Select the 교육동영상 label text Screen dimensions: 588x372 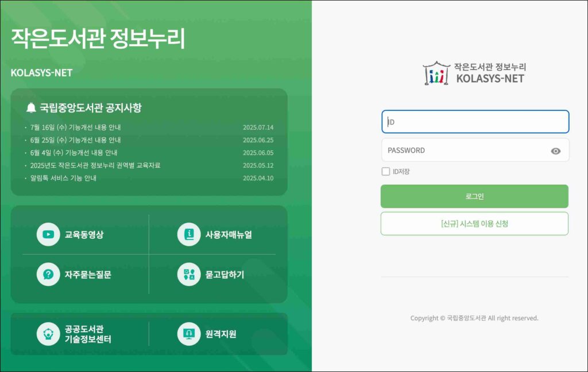point(84,235)
